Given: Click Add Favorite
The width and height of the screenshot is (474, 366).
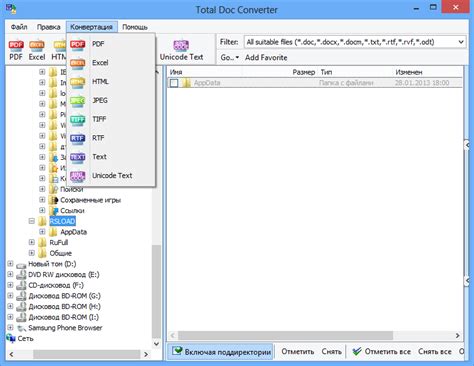Looking at the screenshot, I should [x=266, y=58].
